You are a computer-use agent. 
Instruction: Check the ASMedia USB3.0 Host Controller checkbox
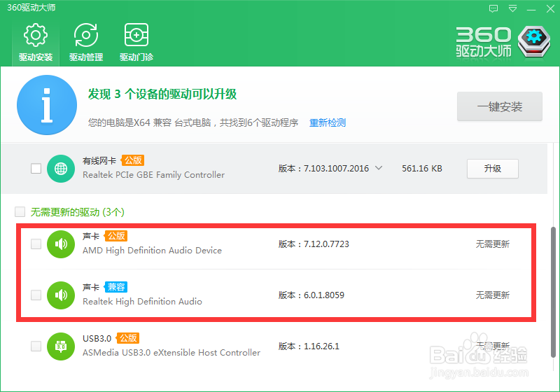coord(36,346)
